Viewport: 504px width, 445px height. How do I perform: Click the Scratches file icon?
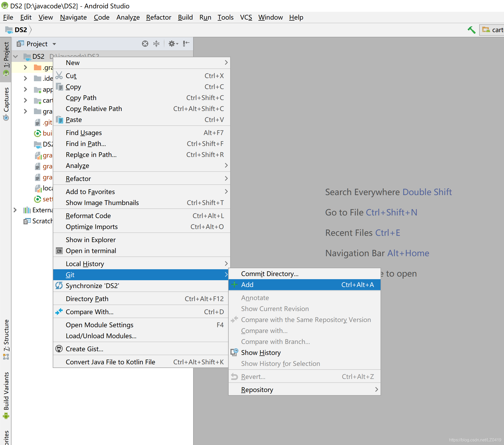click(x=27, y=221)
